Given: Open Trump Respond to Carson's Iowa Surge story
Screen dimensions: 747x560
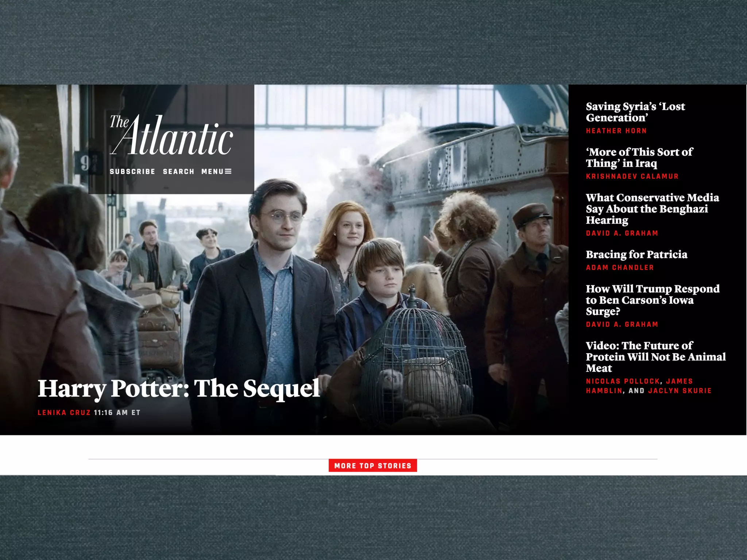Looking at the screenshot, I should click(652, 300).
